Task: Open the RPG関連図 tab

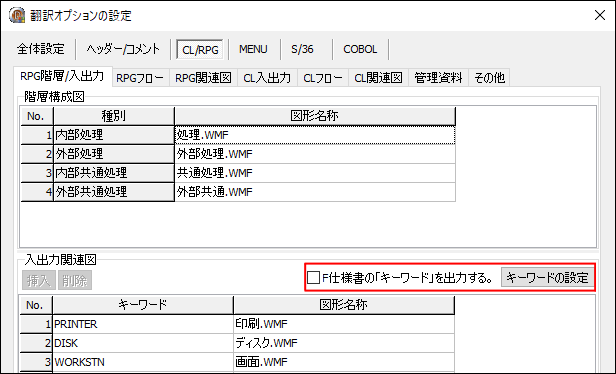Action: [x=203, y=78]
